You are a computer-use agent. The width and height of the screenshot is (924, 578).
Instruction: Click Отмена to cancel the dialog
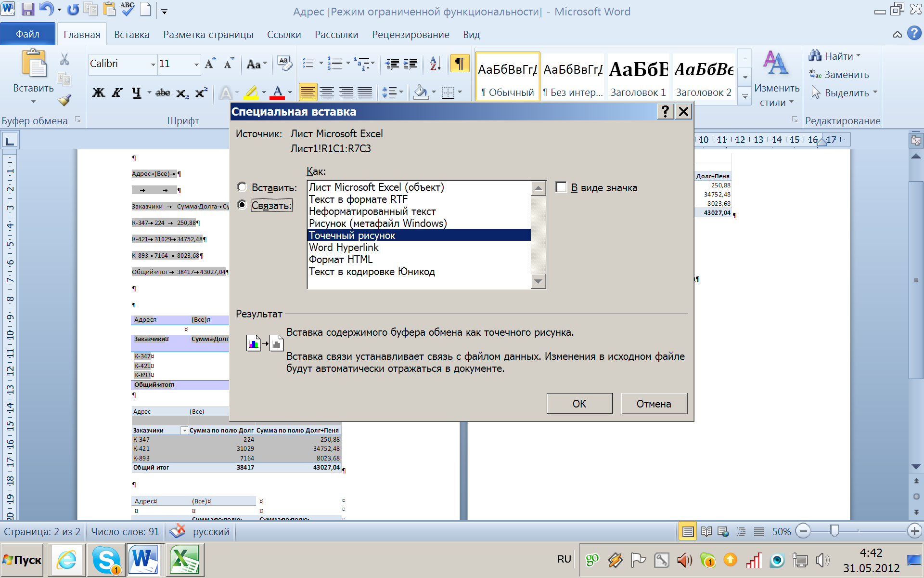654,404
